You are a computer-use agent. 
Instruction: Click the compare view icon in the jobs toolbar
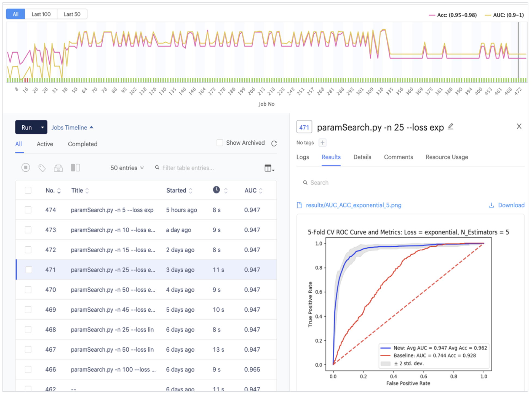(75, 168)
